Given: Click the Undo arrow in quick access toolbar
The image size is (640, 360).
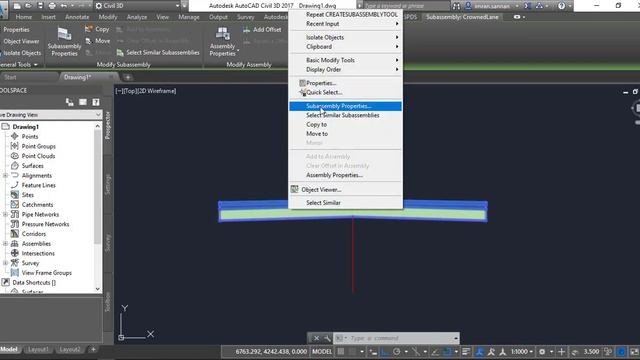Looking at the screenshot, I should tap(64, 6).
